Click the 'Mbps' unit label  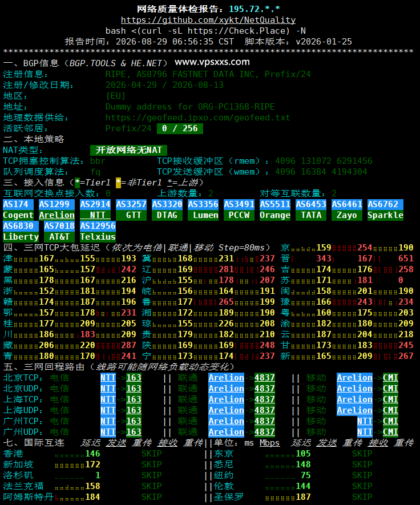tap(269, 443)
